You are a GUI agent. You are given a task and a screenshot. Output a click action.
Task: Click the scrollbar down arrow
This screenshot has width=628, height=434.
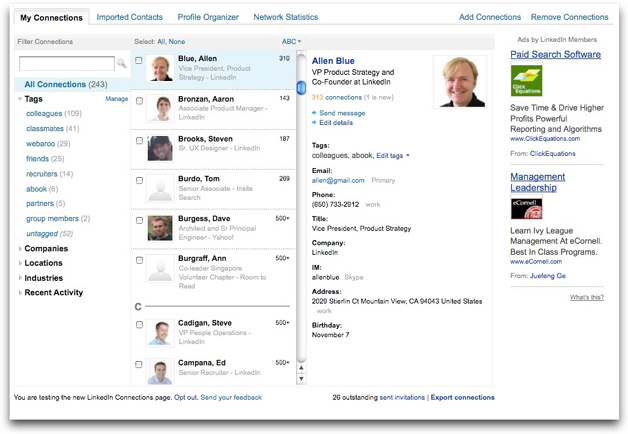(301, 378)
